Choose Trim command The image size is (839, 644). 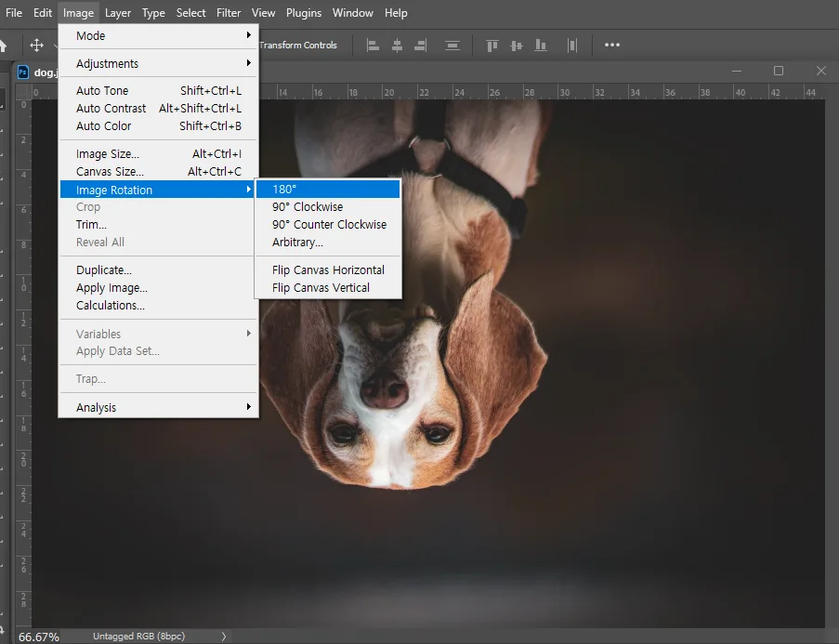pyautogui.click(x=159, y=224)
